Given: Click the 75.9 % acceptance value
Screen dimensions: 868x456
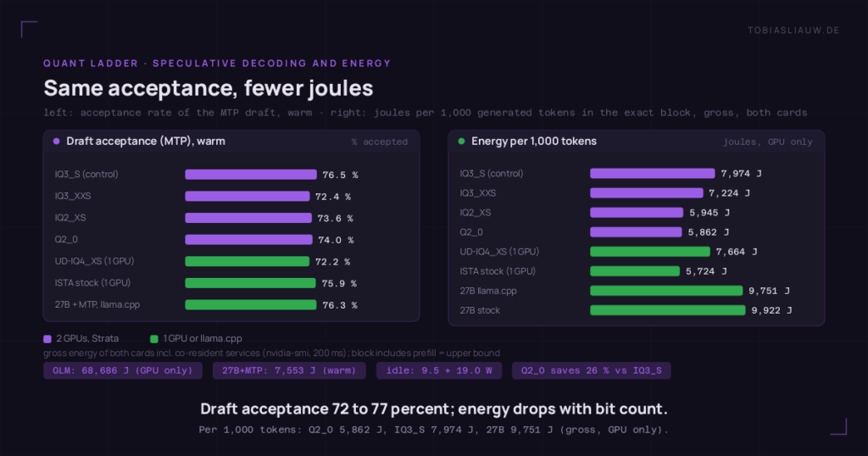Looking at the screenshot, I should tap(339, 283).
